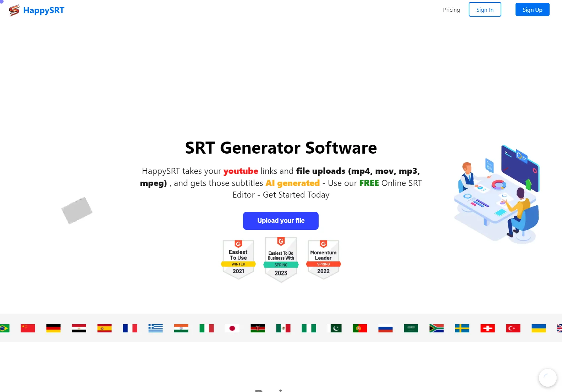Click the Sign Up button

pyautogui.click(x=532, y=10)
